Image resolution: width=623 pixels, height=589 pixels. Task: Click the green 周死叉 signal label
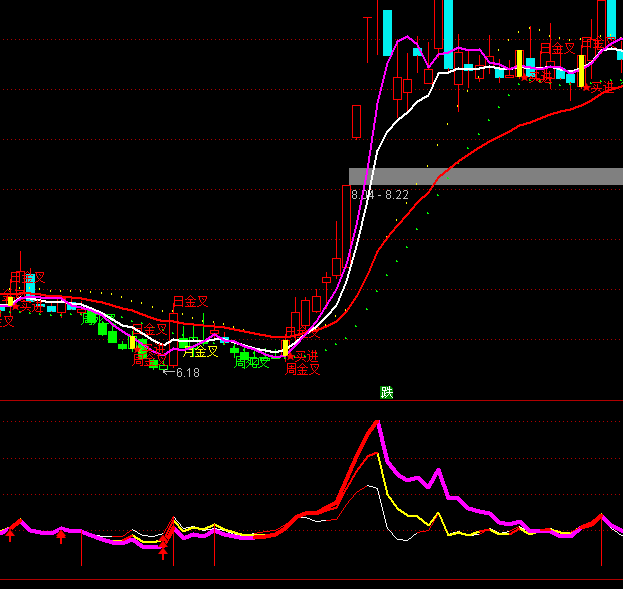252,362
